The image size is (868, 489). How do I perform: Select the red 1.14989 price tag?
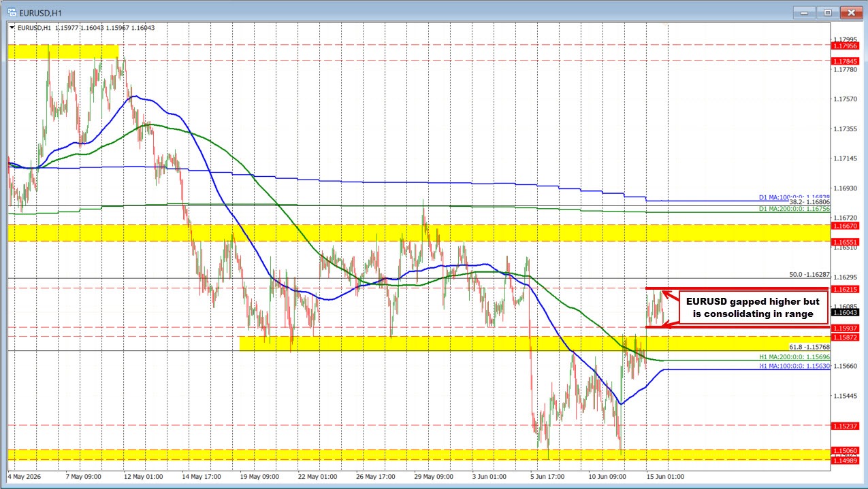click(x=845, y=460)
